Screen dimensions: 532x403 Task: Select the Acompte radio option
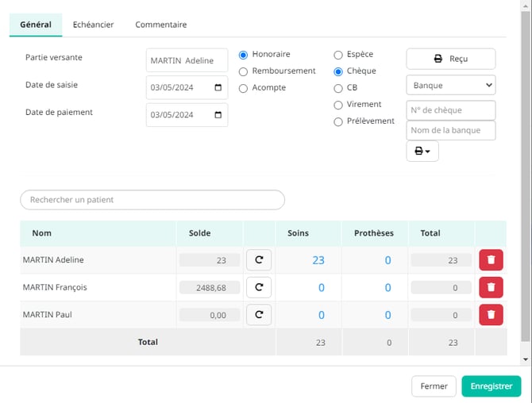coord(244,88)
